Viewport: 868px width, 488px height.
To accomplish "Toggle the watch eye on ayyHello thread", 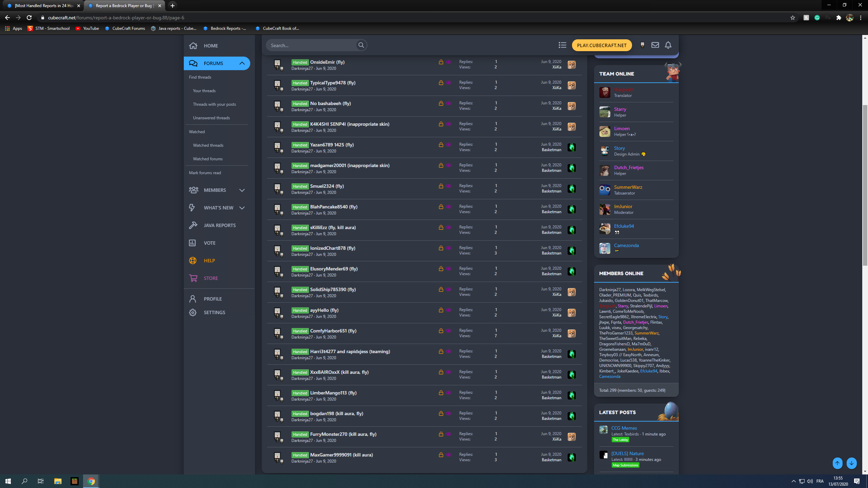I will pyautogui.click(x=449, y=310).
